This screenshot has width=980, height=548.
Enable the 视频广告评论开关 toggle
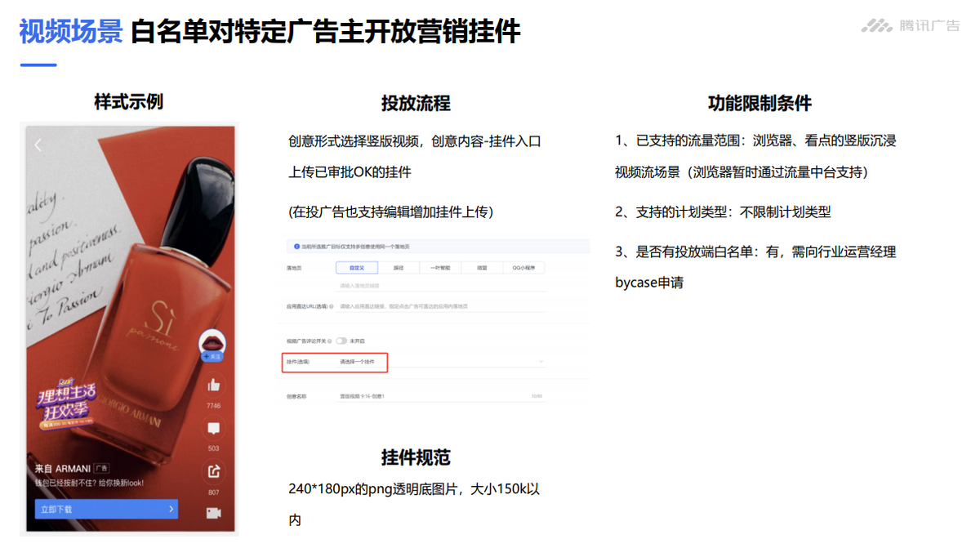tap(341, 341)
